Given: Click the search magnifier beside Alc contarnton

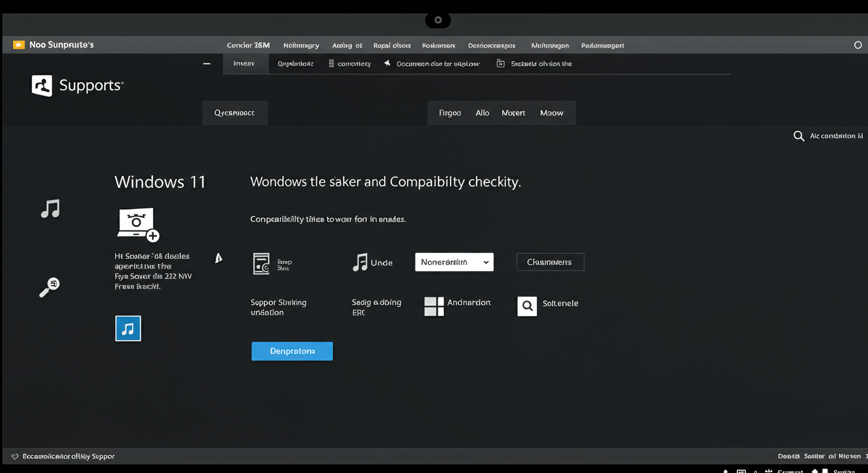Looking at the screenshot, I should coord(798,136).
